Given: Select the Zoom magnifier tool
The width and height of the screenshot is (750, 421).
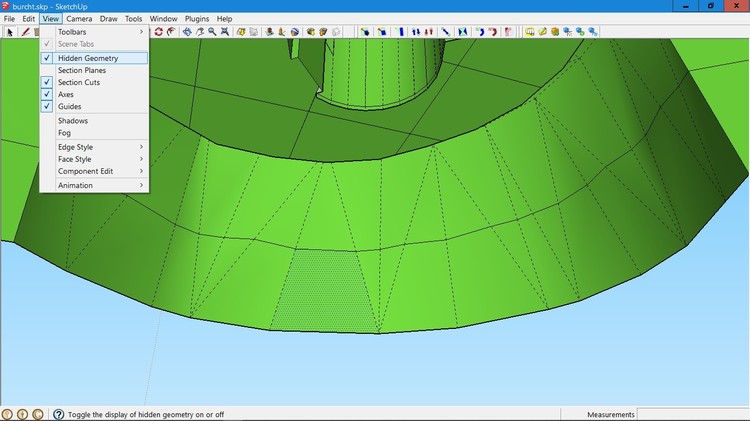Looking at the screenshot, I should (x=213, y=32).
